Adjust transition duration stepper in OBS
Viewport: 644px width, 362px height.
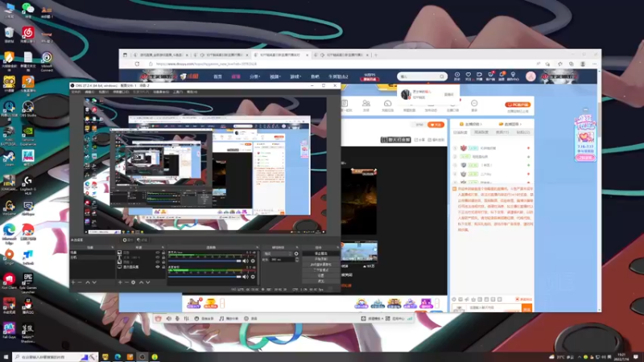297,259
